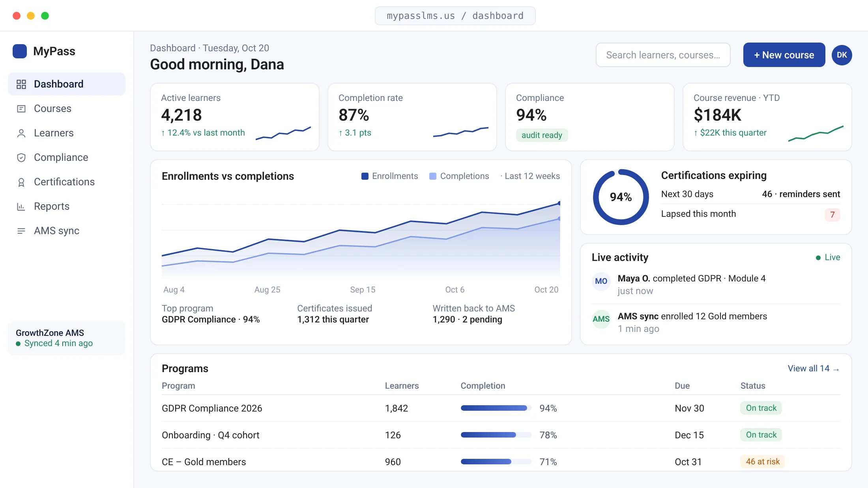Click the mypasslms.us address bar

[455, 16]
